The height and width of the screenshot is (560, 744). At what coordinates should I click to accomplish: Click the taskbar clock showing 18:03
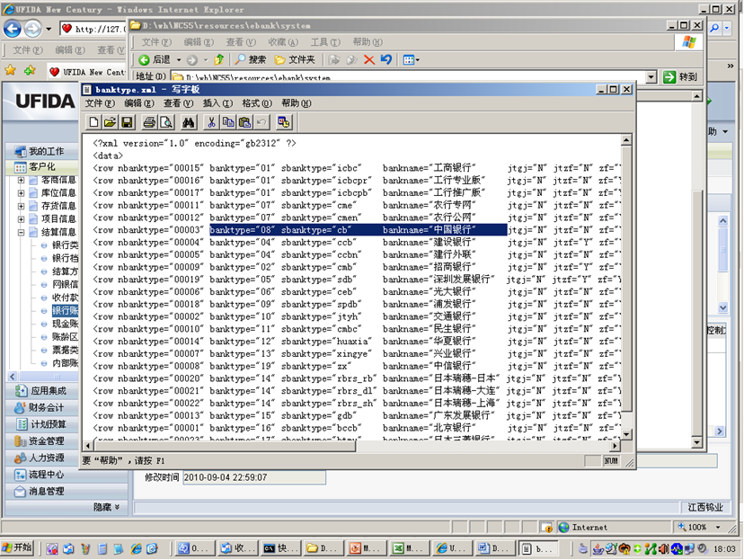click(724, 549)
